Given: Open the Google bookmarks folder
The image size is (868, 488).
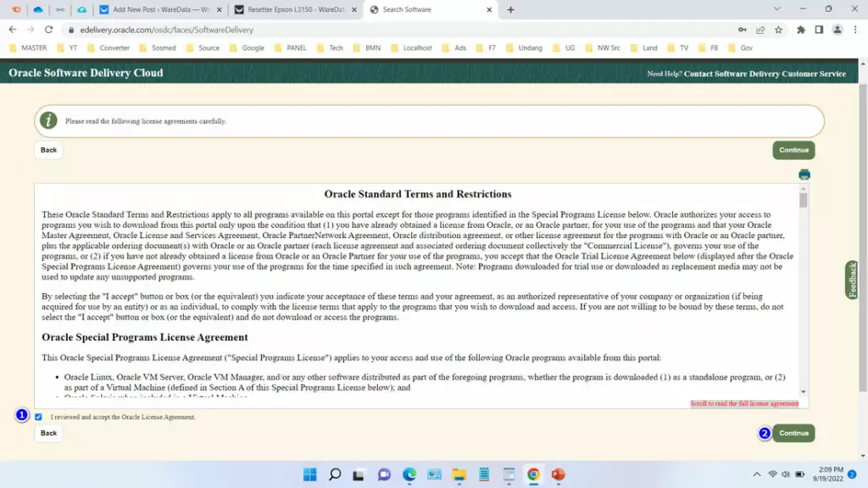Looking at the screenshot, I should tap(247, 48).
